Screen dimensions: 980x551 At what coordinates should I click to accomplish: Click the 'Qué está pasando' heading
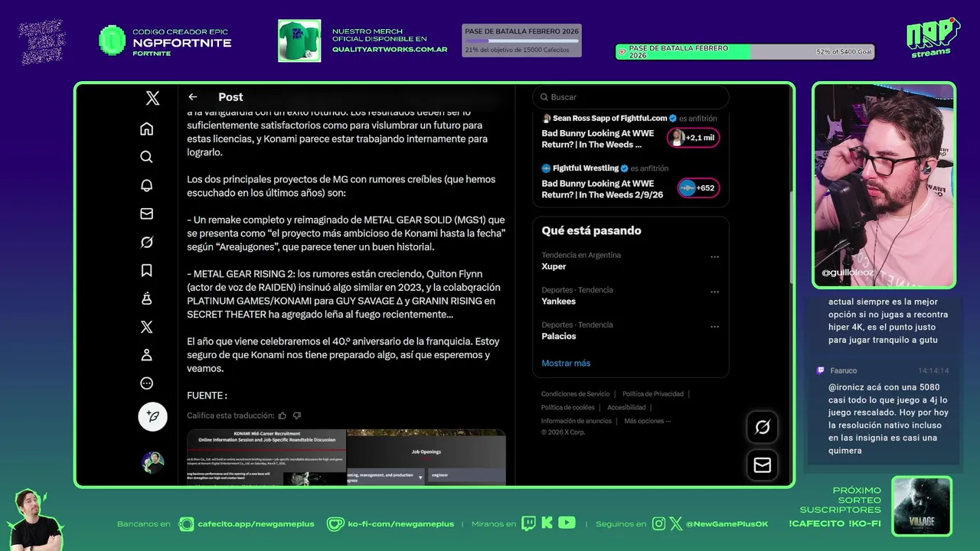tap(591, 230)
